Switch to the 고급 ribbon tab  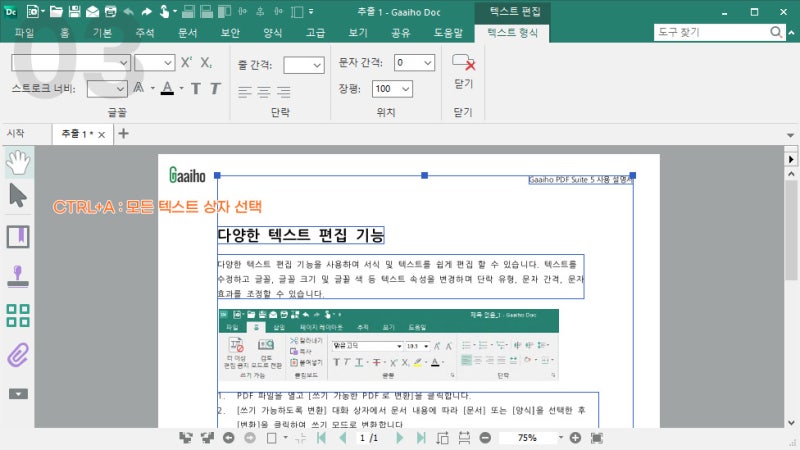315,33
